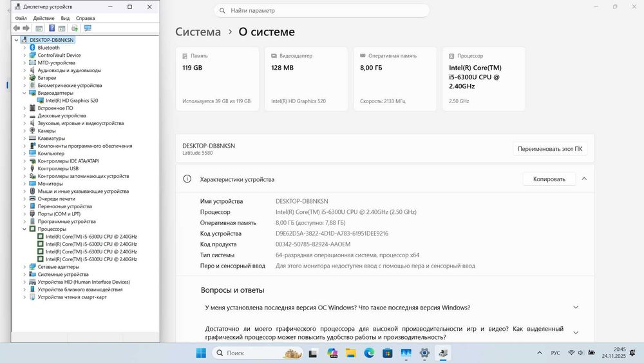
Task: Open the Оперативная память 8,00 ГБ card
Action: pos(395,79)
